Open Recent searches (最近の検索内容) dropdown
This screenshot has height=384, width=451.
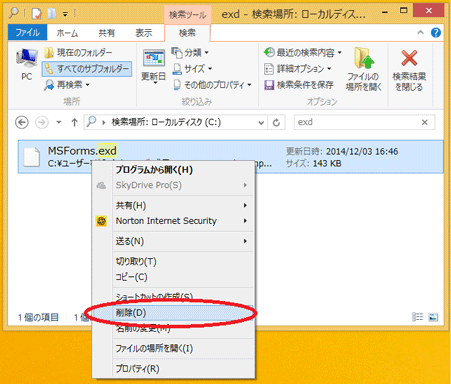click(x=303, y=53)
